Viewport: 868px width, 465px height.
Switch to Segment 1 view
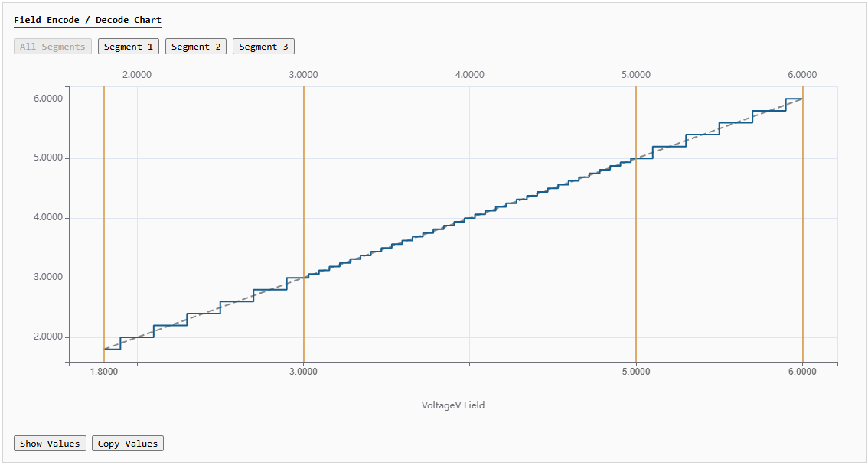coord(129,47)
